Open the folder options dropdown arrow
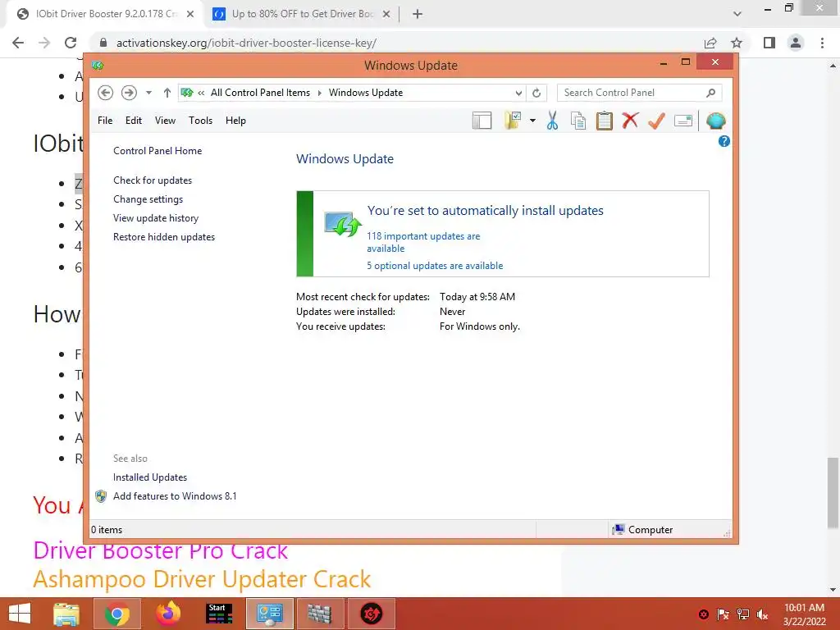Viewport: 840px width, 630px height. [x=532, y=121]
